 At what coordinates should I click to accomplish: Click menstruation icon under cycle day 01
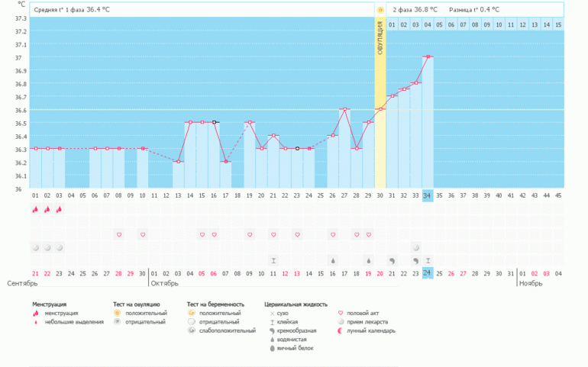pos(35,210)
